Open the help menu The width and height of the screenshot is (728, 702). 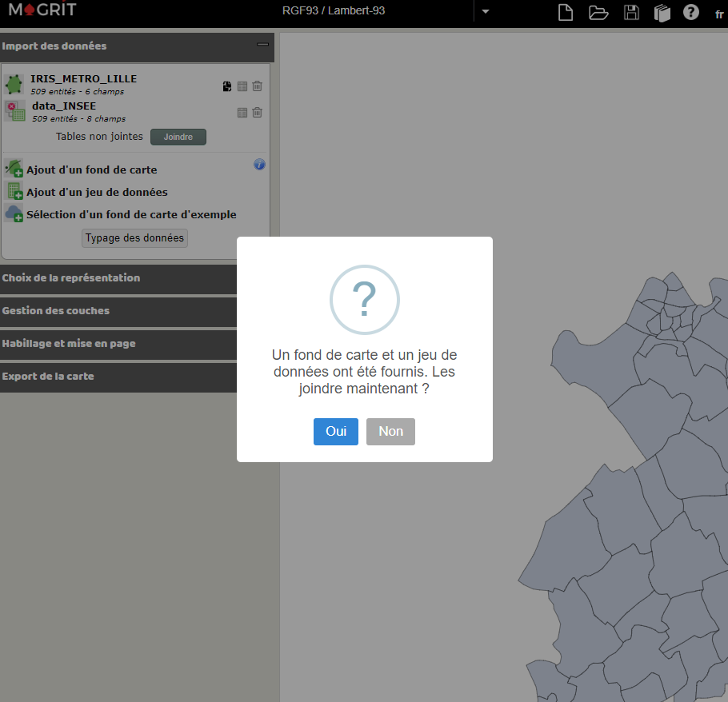(690, 13)
